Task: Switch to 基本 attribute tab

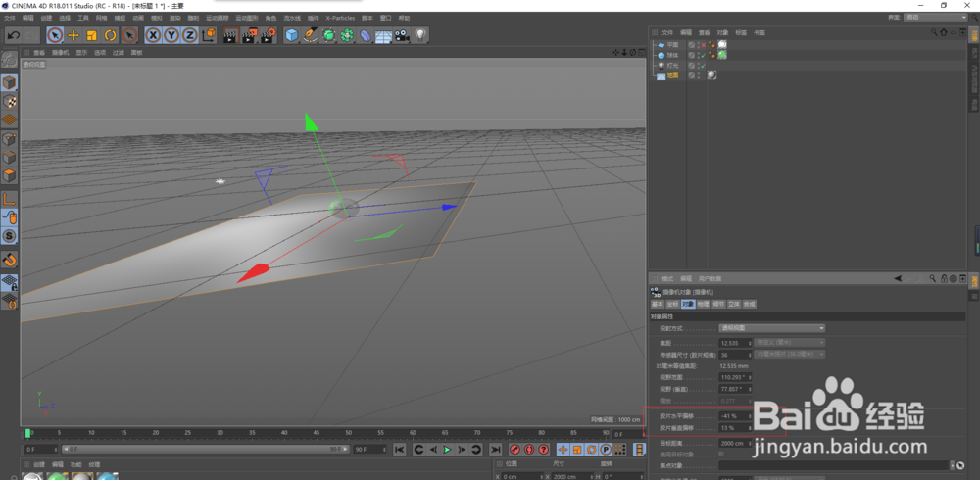Action: 658,304
